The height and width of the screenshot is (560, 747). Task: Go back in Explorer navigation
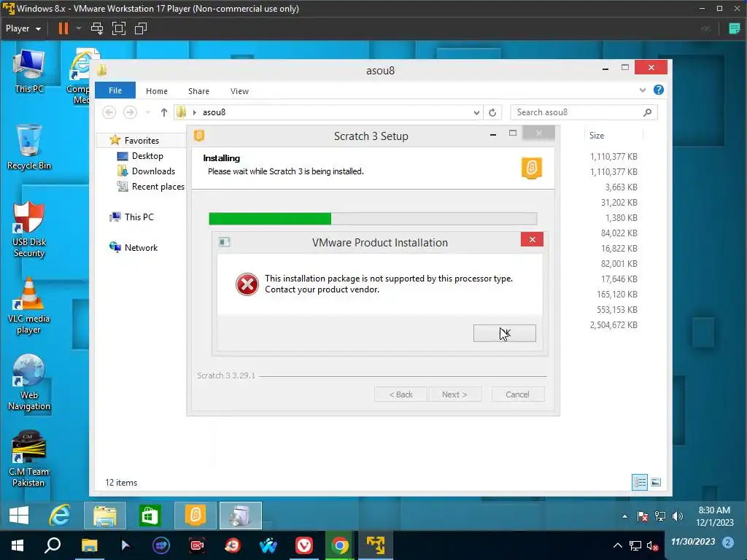(x=109, y=112)
